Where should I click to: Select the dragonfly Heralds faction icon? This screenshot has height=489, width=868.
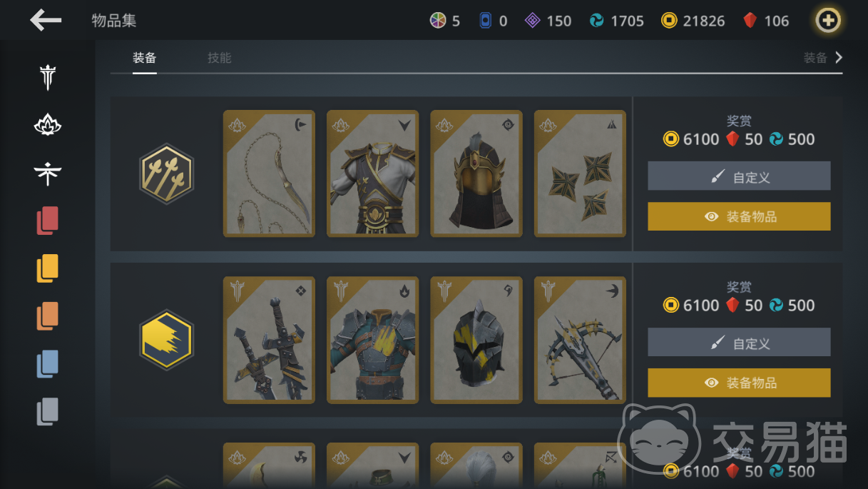click(48, 173)
